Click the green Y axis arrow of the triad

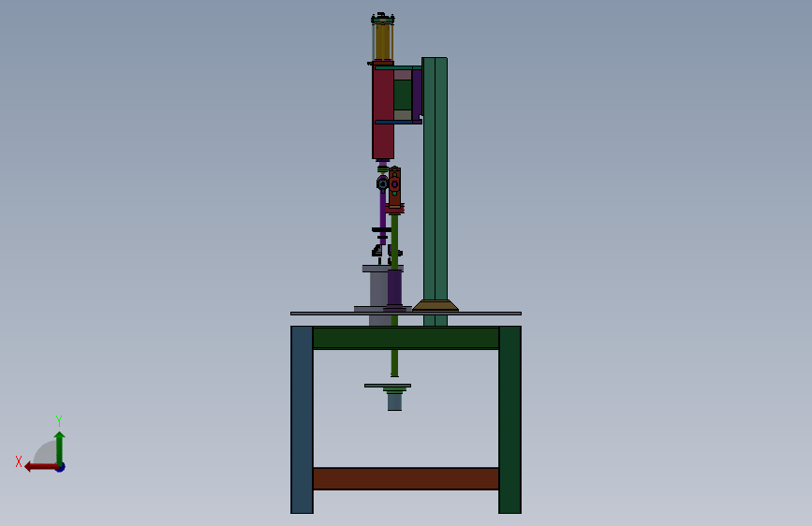tap(60, 448)
